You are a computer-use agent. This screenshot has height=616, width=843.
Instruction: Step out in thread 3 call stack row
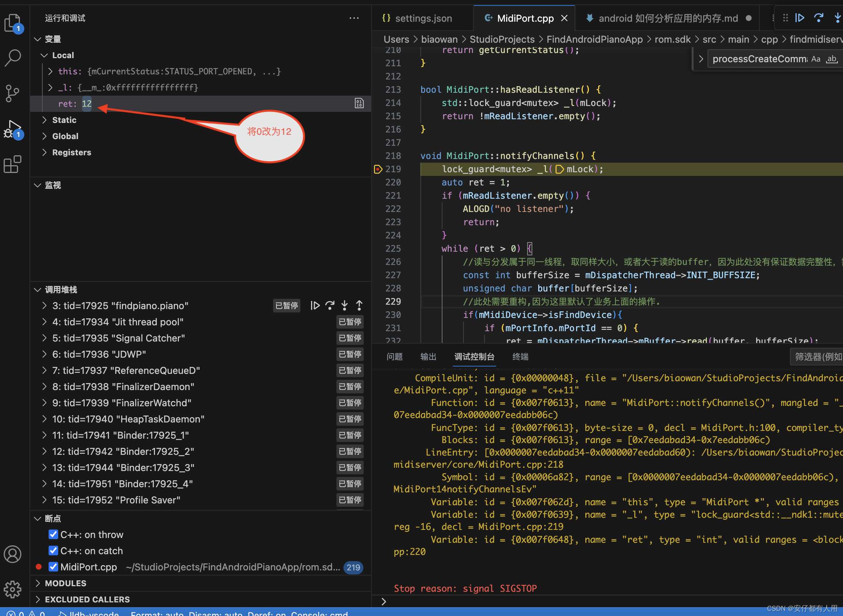tap(359, 306)
